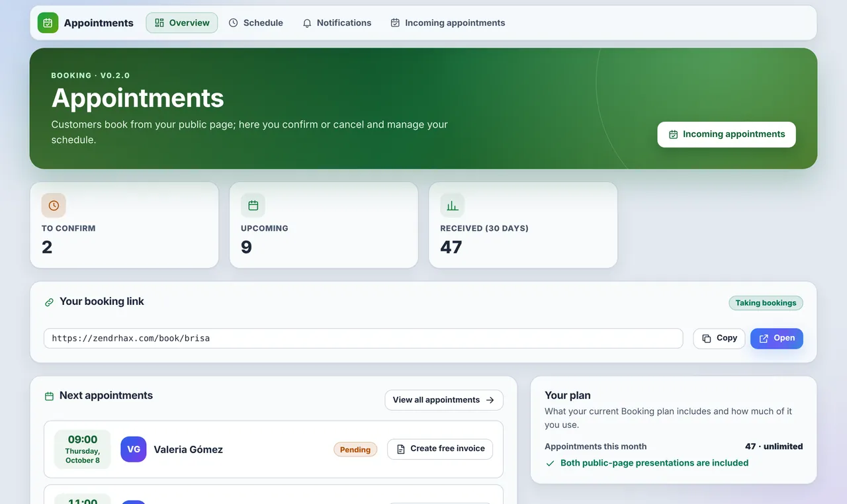Click the 'Appointments this month' label

pos(596,446)
